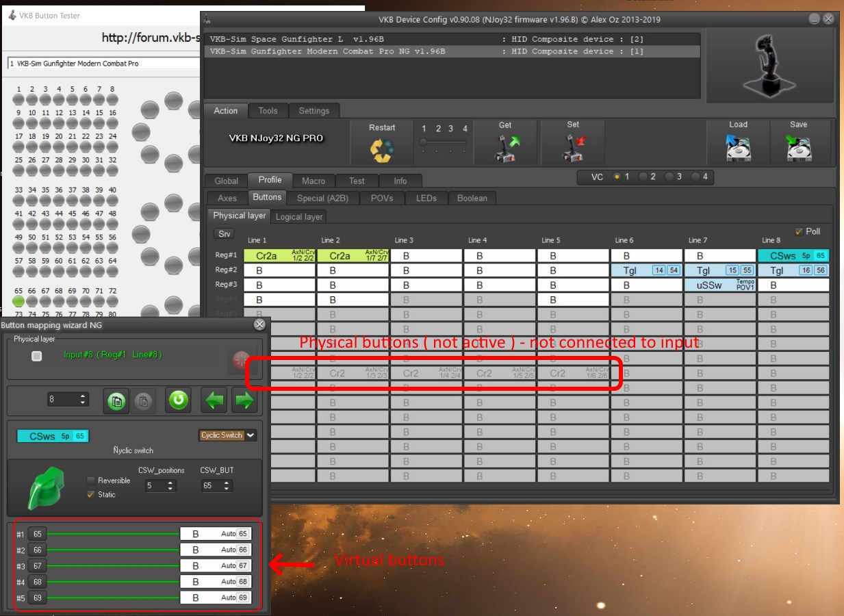Close the Button mapping wizard NG window
844x616 pixels.
pos(259,325)
